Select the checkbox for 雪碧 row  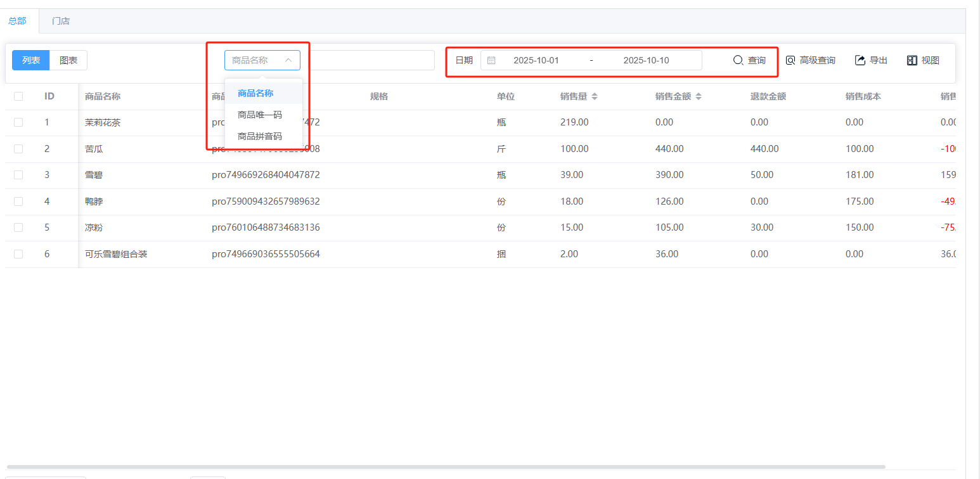coord(18,175)
